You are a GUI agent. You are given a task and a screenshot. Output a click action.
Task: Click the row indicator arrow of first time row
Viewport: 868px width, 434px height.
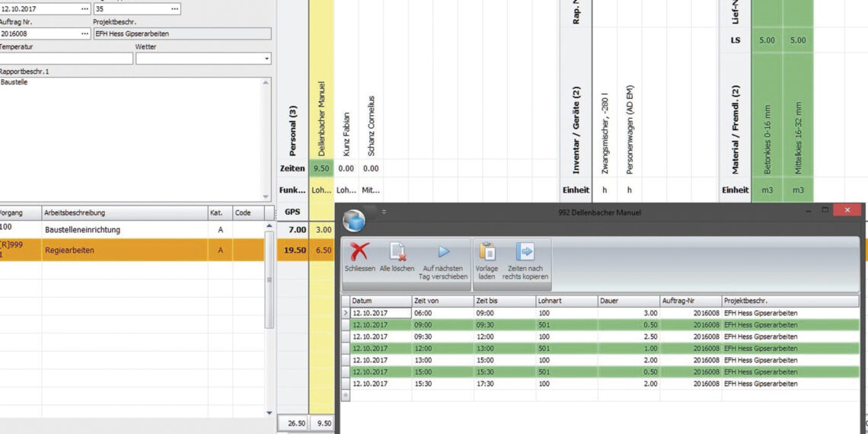[x=346, y=313]
